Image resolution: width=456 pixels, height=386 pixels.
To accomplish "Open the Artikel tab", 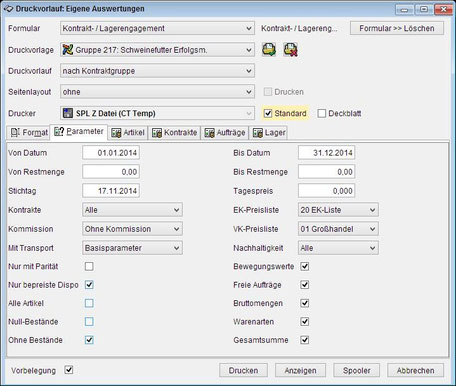I will pos(128,133).
